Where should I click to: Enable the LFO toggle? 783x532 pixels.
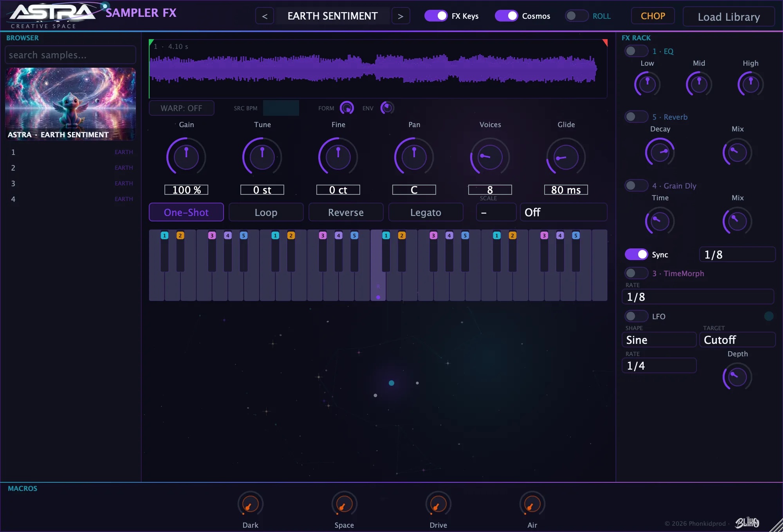[x=636, y=316]
